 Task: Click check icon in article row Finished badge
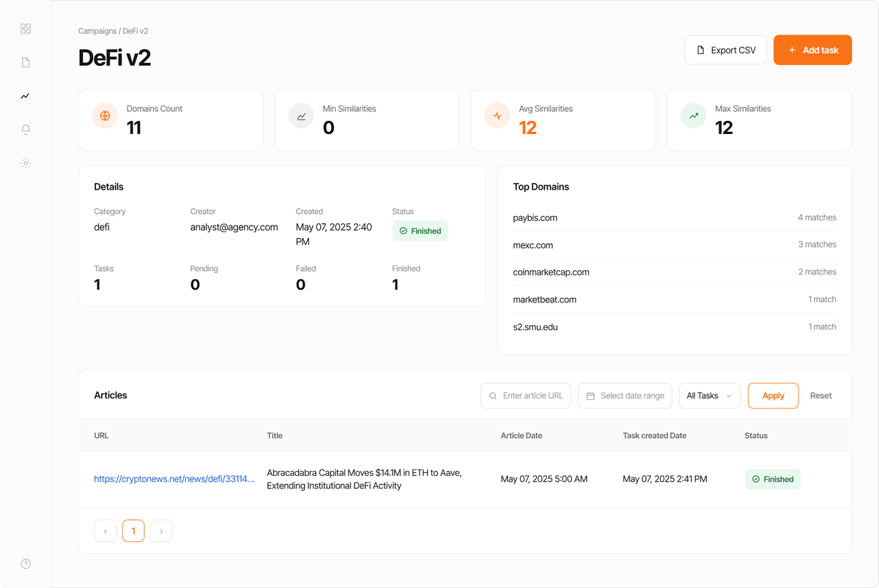point(756,480)
